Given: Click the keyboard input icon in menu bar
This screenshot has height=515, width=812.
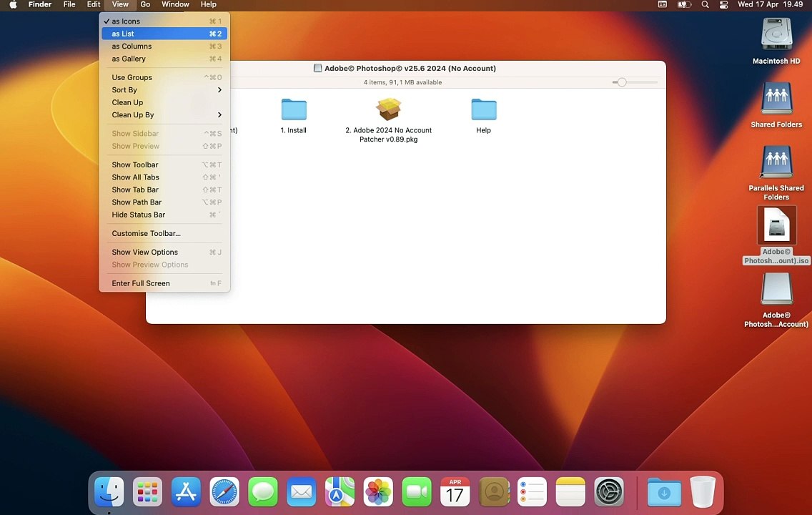Looking at the screenshot, I should 663,5.
